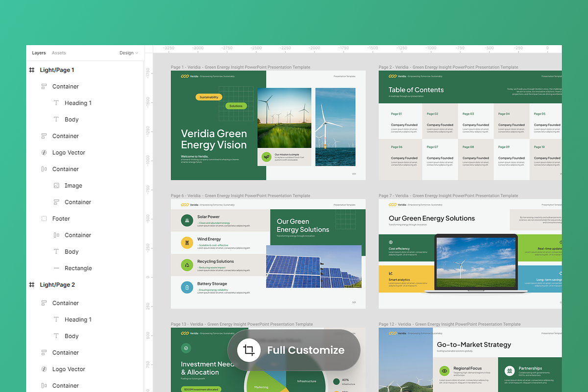The height and width of the screenshot is (392, 588).
Task: Click the horizontal ruler at -2000
Action: coord(314,49)
